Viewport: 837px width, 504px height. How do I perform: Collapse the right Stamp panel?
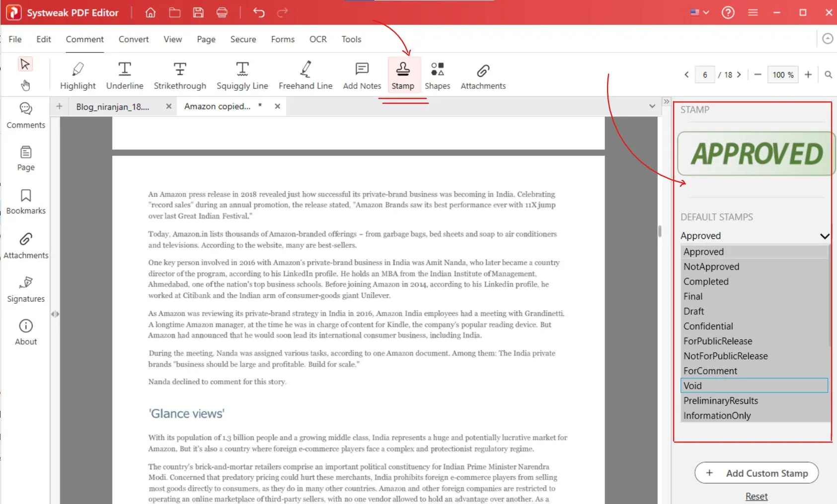tap(666, 102)
